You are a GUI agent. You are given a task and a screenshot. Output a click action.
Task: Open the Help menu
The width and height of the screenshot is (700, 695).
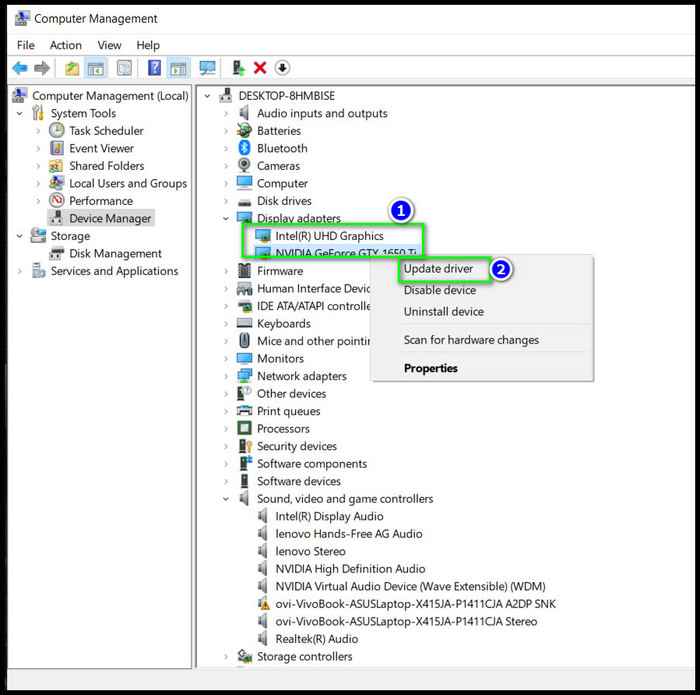point(148,45)
